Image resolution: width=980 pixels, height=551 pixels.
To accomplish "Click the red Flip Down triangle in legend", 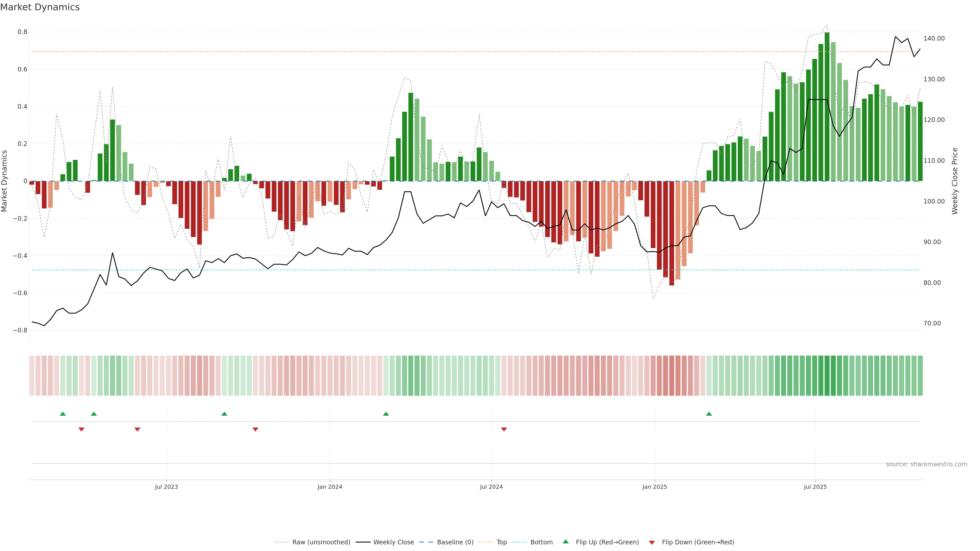I will [652, 543].
